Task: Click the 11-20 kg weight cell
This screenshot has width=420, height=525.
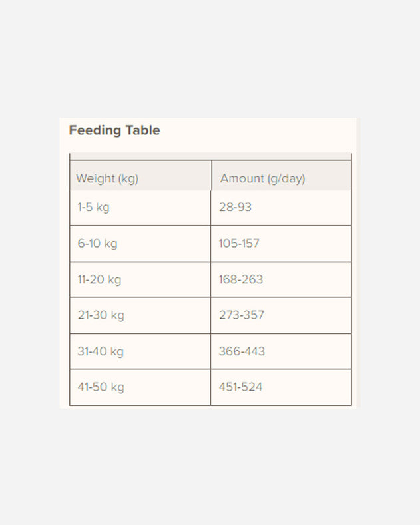Action: click(99, 279)
